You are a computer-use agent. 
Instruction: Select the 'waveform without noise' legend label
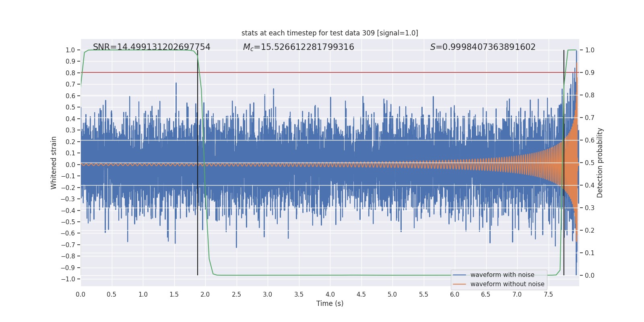click(x=507, y=284)
